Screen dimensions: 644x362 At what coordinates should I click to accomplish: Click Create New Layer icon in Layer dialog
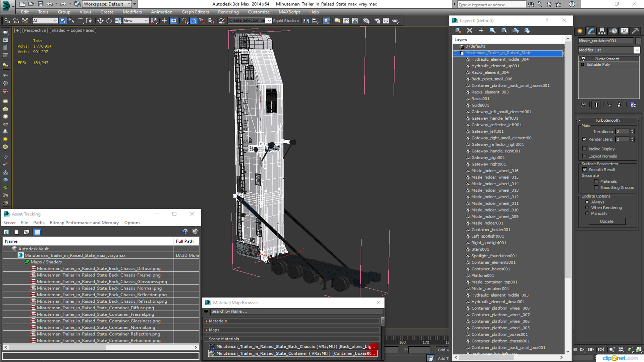pyautogui.click(x=458, y=31)
